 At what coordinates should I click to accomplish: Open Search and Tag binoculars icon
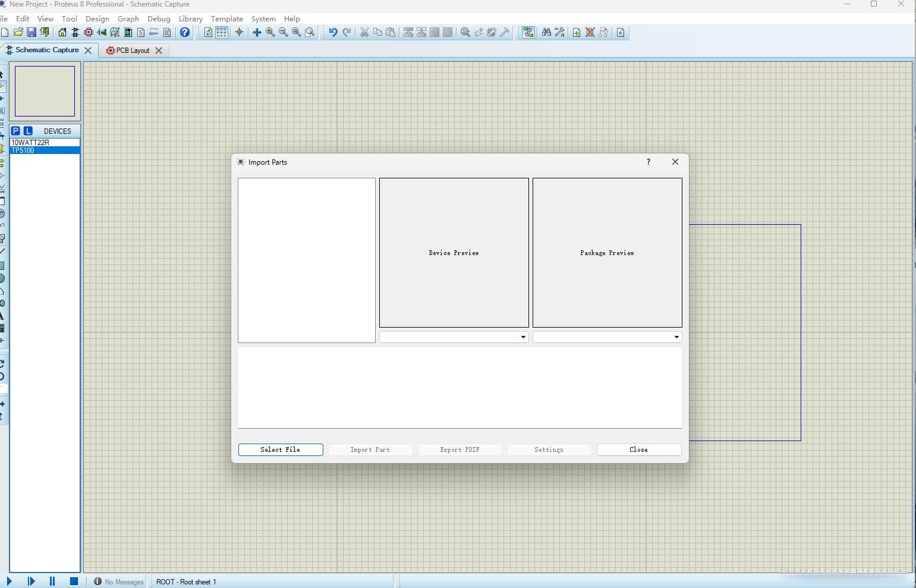pyautogui.click(x=546, y=33)
